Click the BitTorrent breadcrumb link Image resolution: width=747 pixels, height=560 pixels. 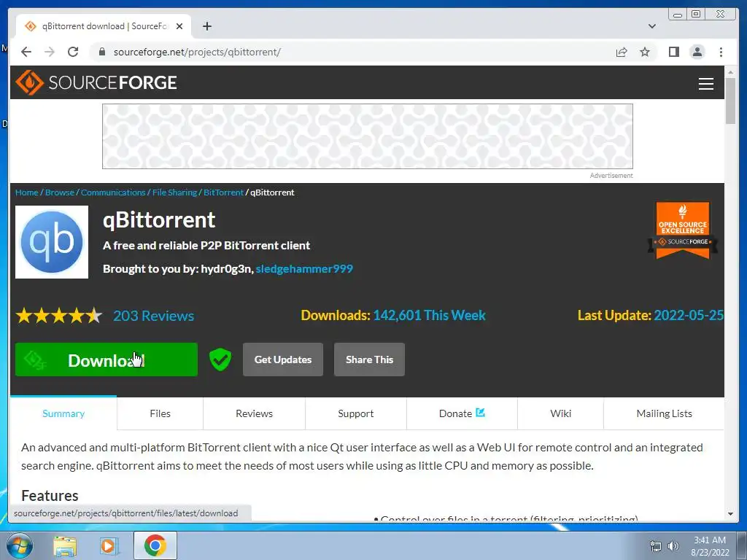223,192
